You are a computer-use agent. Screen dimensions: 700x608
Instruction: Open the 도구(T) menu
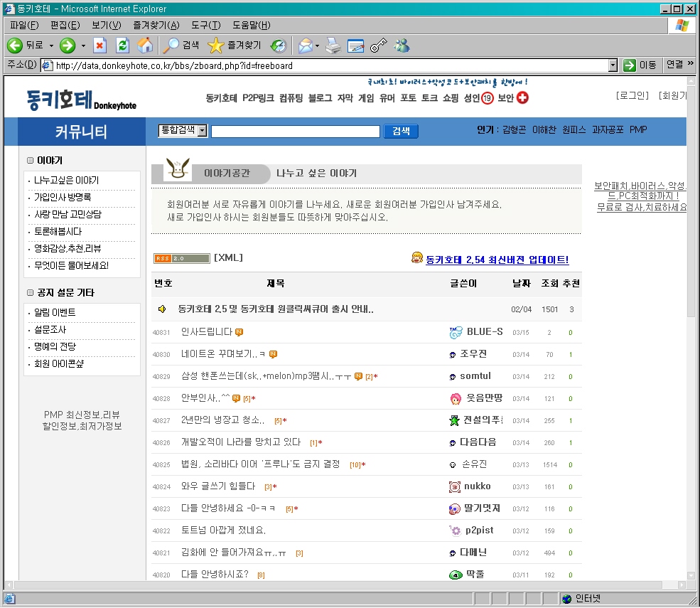205,26
